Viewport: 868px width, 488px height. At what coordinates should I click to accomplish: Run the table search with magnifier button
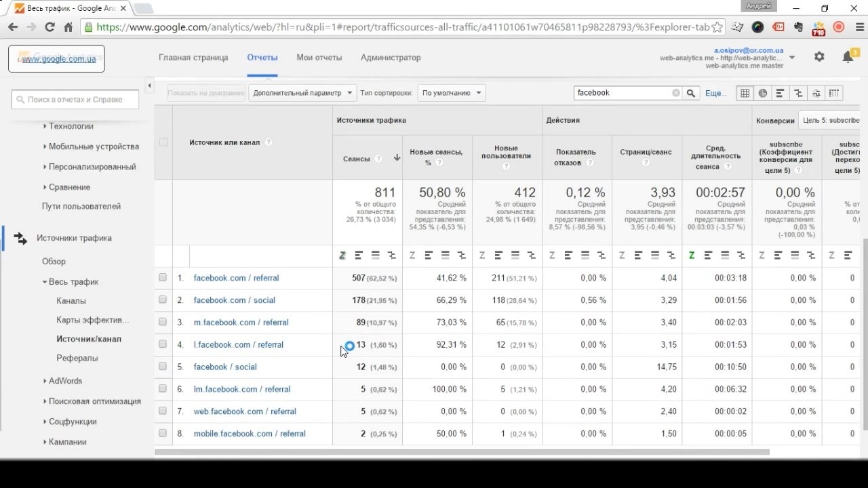[691, 94]
